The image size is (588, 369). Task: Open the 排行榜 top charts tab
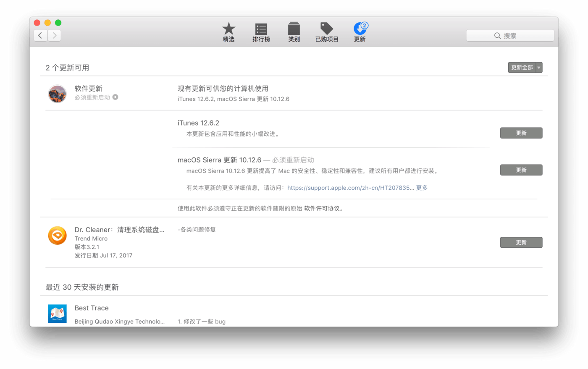[261, 32]
